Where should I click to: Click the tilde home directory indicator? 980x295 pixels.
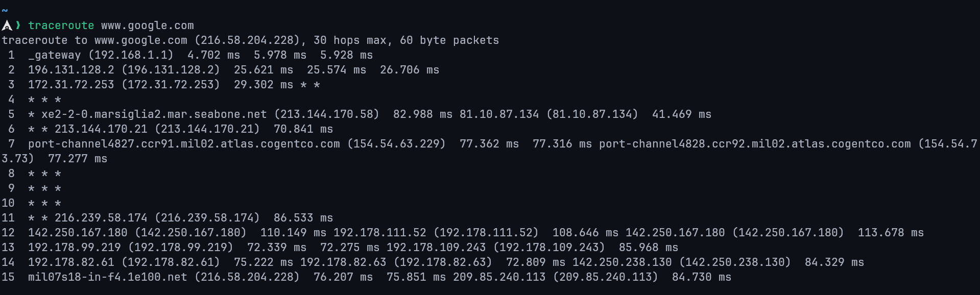[5, 11]
